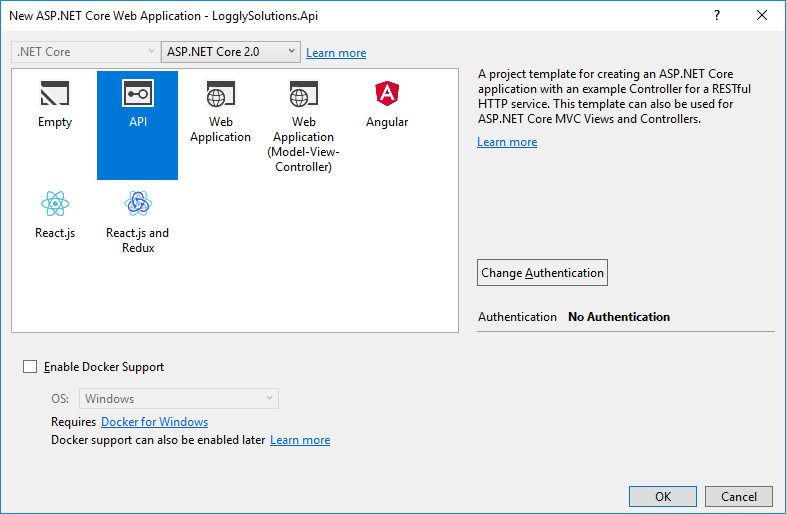
Task: Open Learn more link about Docker support
Action: pyautogui.click(x=300, y=440)
